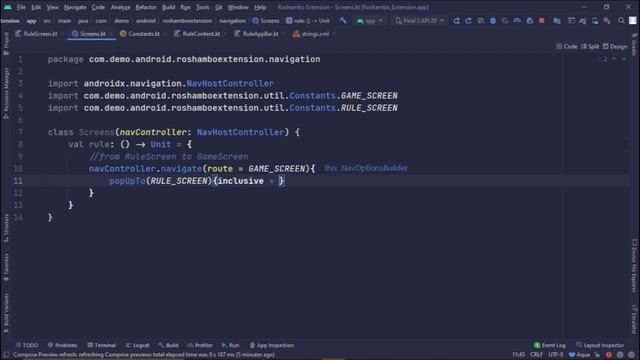Click line number 11 in the gutter
Image resolution: width=640 pixels, height=360 pixels.
pos(18,181)
